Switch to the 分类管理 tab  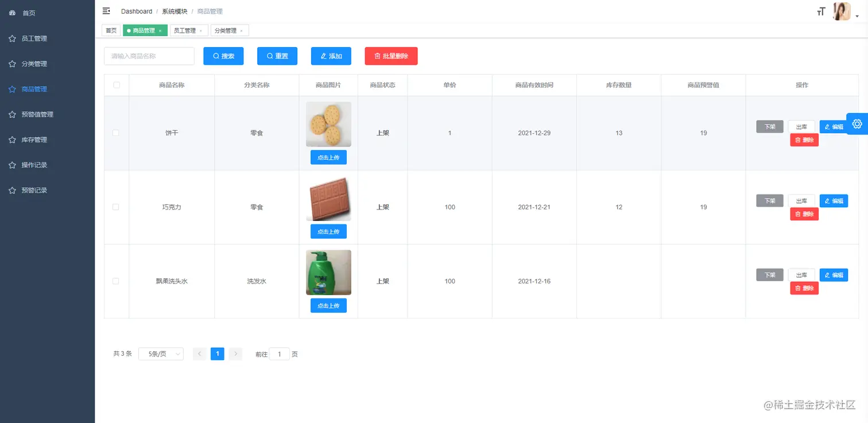click(x=226, y=30)
